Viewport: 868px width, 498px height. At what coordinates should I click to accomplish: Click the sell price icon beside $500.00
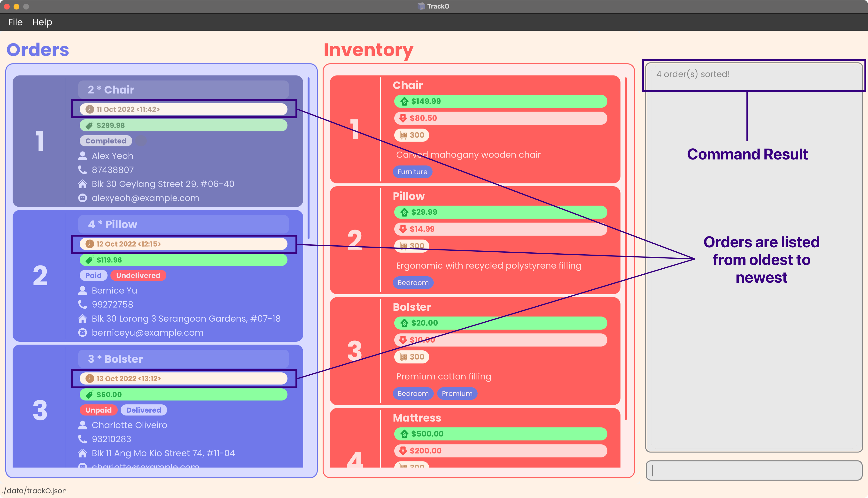(x=404, y=434)
